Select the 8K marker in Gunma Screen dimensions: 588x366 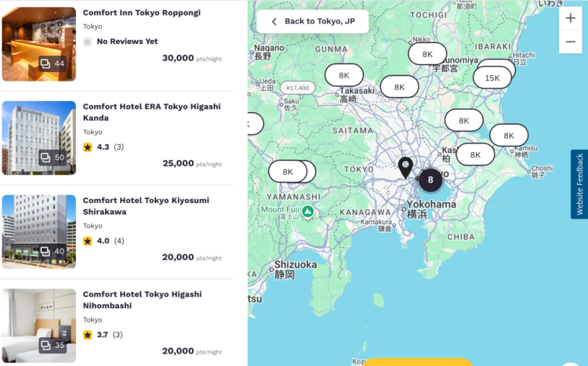pyautogui.click(x=344, y=75)
